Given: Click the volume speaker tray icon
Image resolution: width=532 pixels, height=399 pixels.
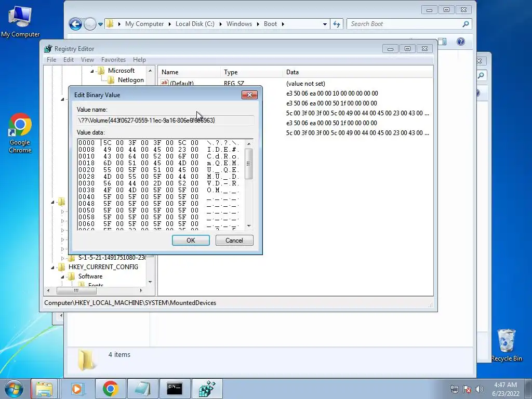Looking at the screenshot, I should (480, 389).
